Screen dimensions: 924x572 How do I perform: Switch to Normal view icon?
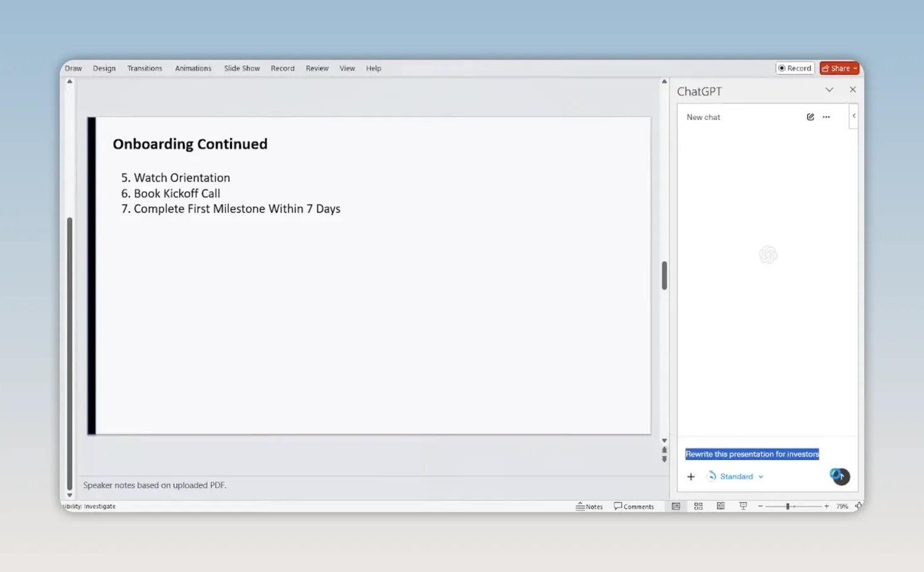pos(676,506)
